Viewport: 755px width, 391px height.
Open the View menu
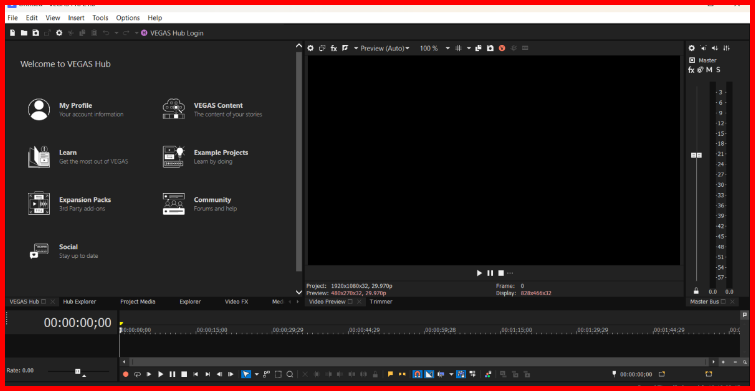pyautogui.click(x=53, y=18)
